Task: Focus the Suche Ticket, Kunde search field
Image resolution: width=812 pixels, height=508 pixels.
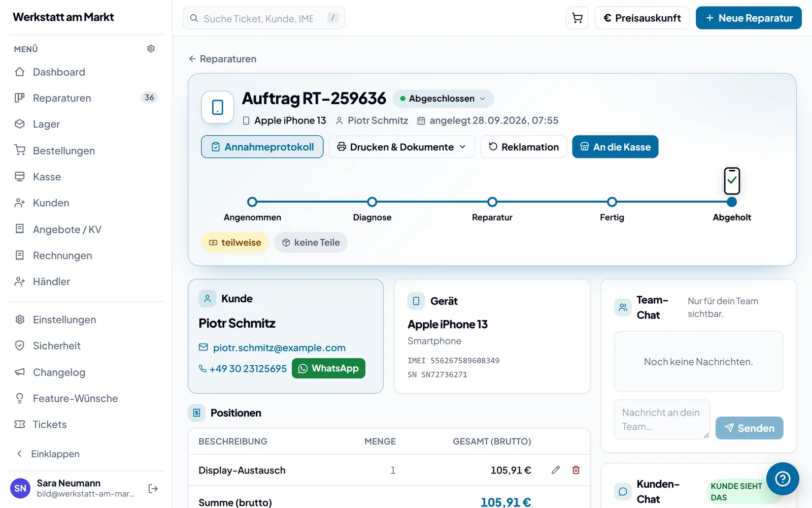Action: (264, 18)
